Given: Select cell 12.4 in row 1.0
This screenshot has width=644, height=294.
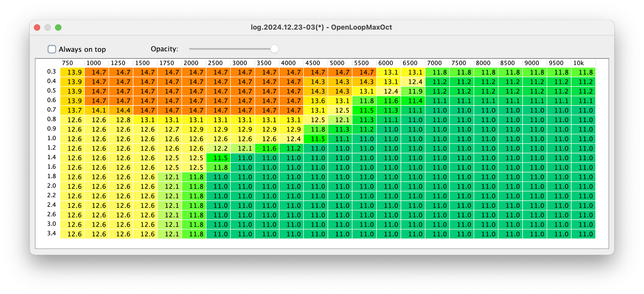Looking at the screenshot, I should coord(291,139).
